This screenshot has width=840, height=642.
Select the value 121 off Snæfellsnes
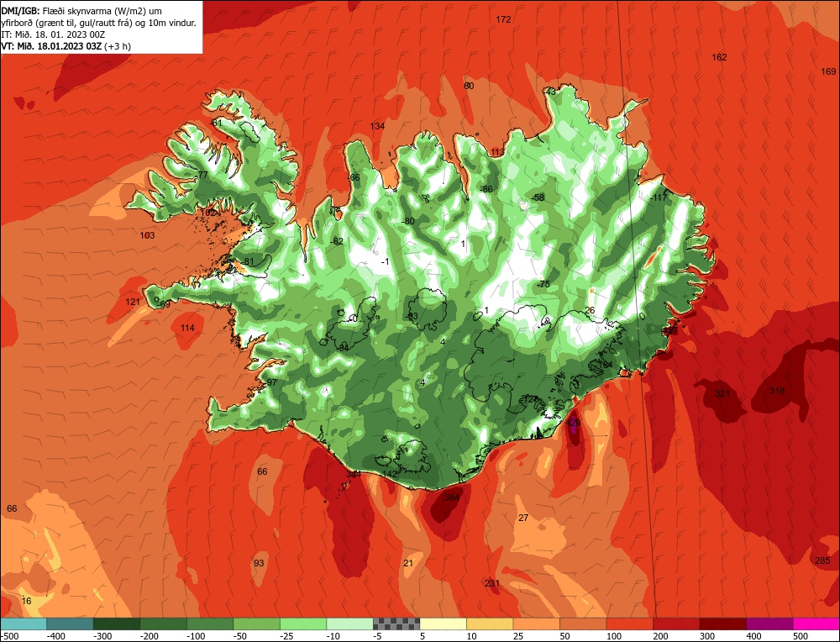tap(133, 302)
